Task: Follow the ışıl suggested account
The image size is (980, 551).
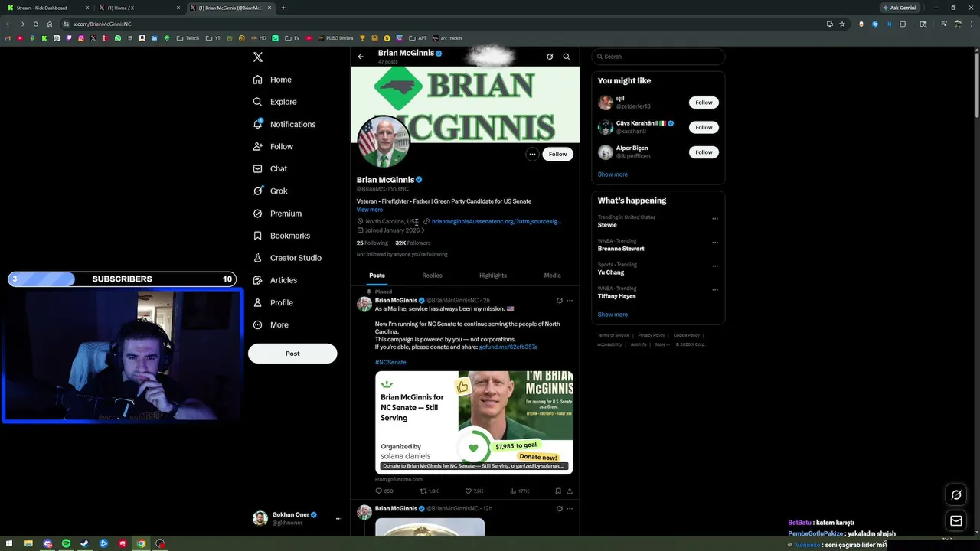Action: pos(704,103)
